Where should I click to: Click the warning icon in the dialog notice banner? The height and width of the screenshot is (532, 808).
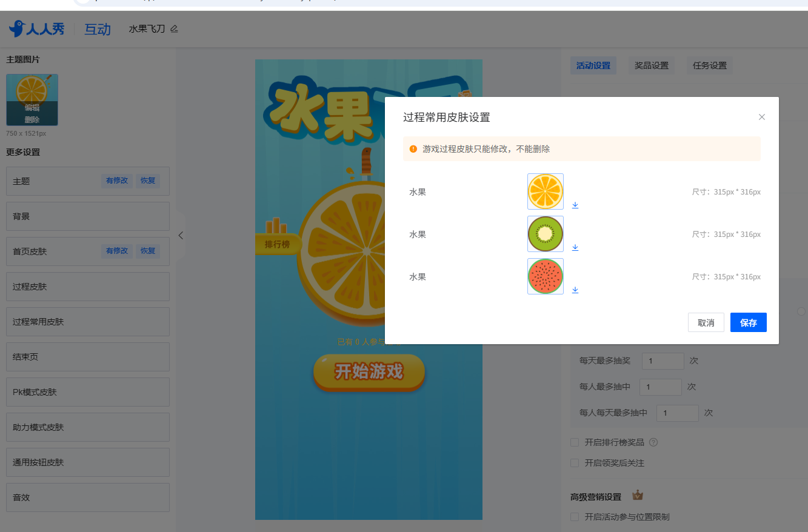[x=413, y=148]
